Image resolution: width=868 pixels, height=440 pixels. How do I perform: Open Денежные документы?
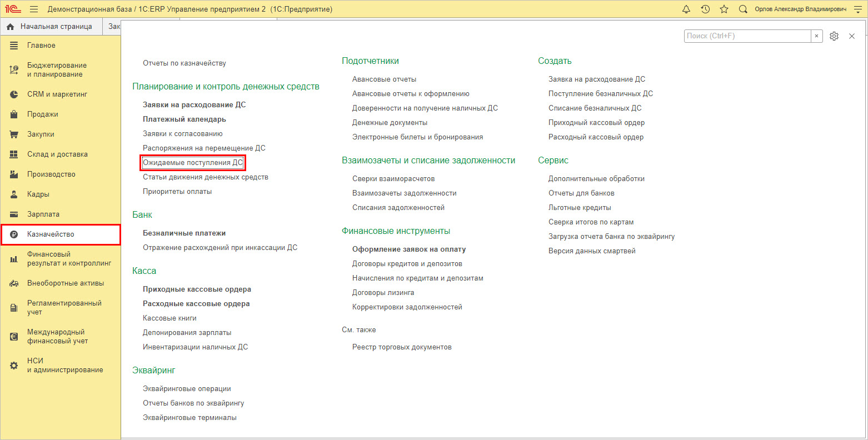click(x=390, y=122)
